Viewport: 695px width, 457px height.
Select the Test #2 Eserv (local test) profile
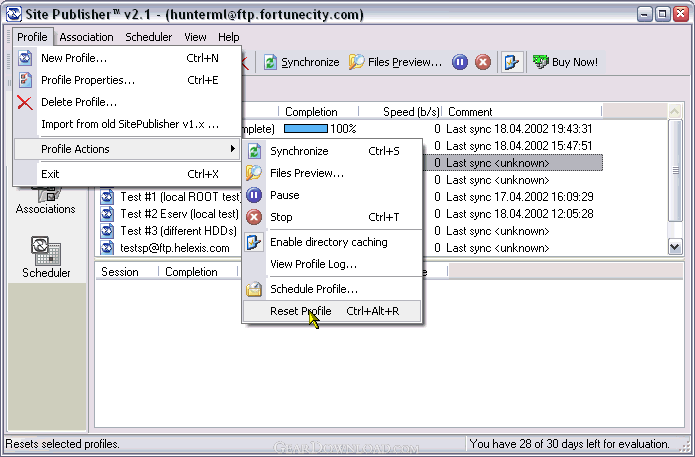coord(180,214)
